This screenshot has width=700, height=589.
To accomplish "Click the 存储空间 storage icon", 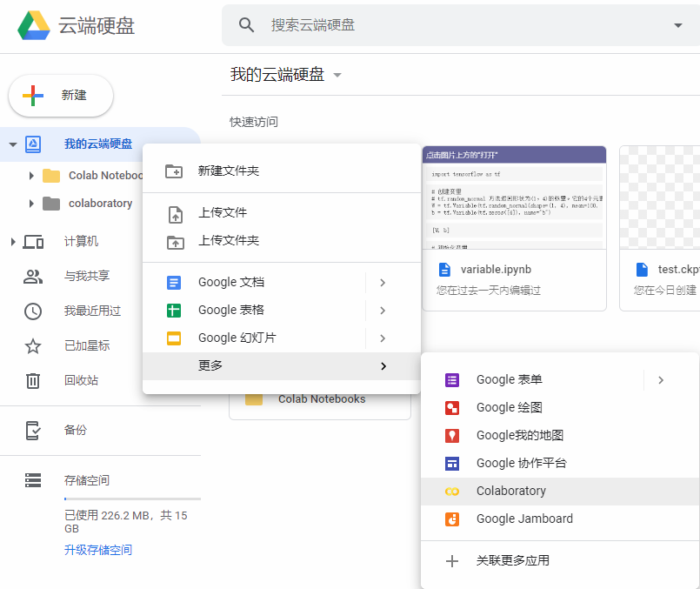I will pos(33,480).
